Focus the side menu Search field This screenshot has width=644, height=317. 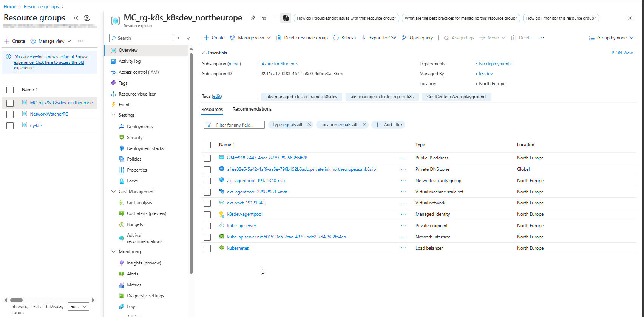tap(141, 38)
